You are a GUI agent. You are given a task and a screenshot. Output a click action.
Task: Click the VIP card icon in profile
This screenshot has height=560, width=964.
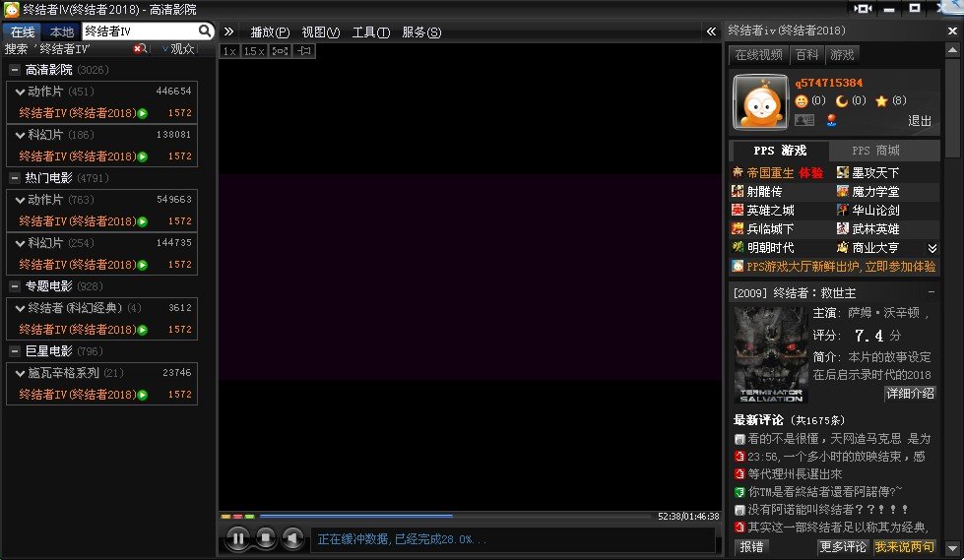click(803, 120)
